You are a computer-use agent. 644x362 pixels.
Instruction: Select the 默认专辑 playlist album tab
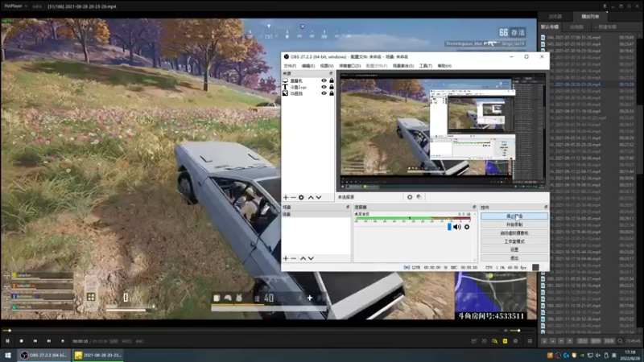tap(550, 27)
